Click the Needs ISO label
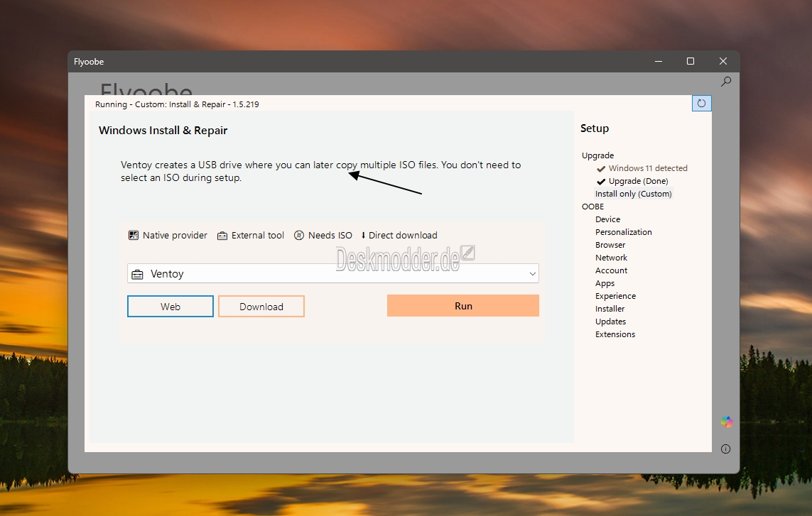The width and height of the screenshot is (812, 516). (330, 236)
